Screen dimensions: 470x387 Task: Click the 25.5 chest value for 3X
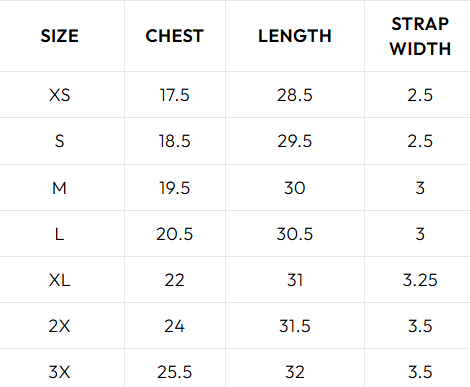(174, 372)
